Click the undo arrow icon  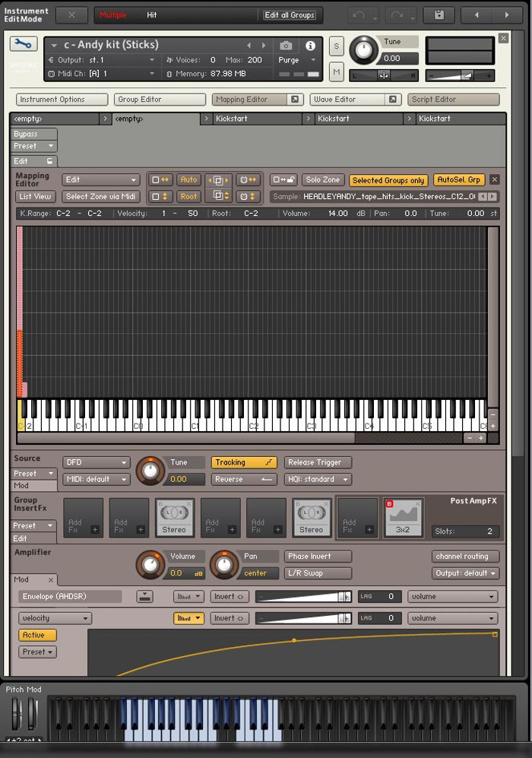(359, 15)
